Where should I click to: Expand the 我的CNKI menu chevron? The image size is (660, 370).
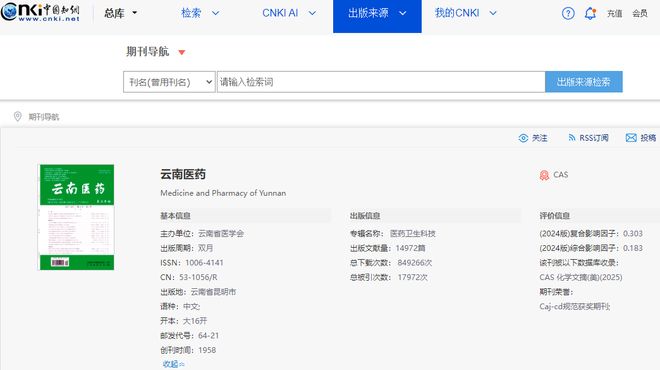click(493, 13)
